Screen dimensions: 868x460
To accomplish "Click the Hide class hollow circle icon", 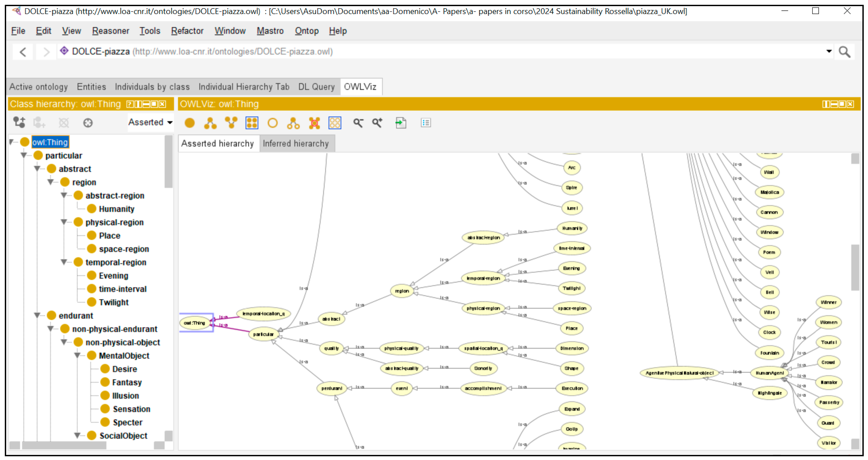I will (x=273, y=123).
